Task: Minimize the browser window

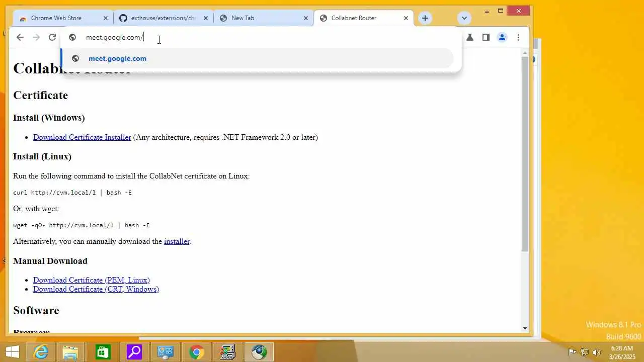Action: coord(487,11)
